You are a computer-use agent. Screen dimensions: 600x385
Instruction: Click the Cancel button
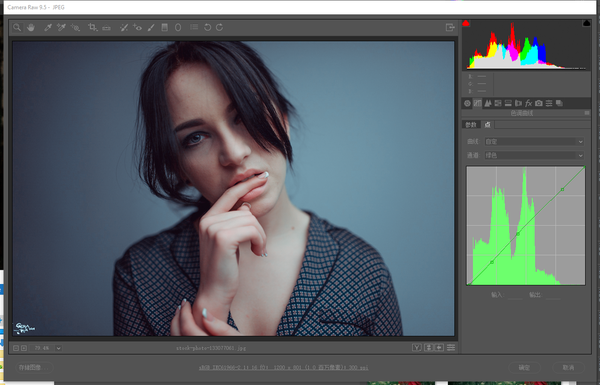coord(569,367)
